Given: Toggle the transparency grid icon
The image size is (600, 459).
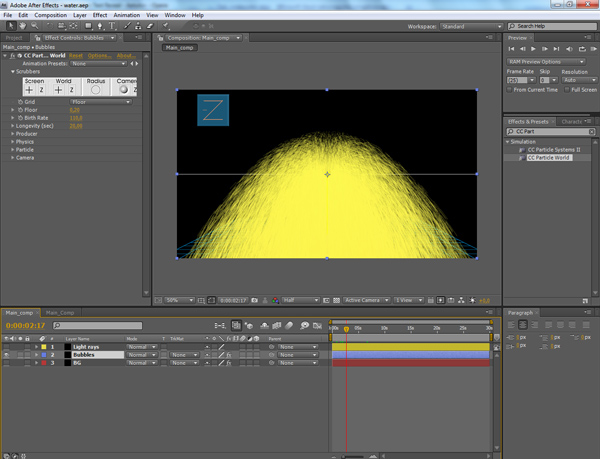Looking at the screenshot, I should click(336, 301).
